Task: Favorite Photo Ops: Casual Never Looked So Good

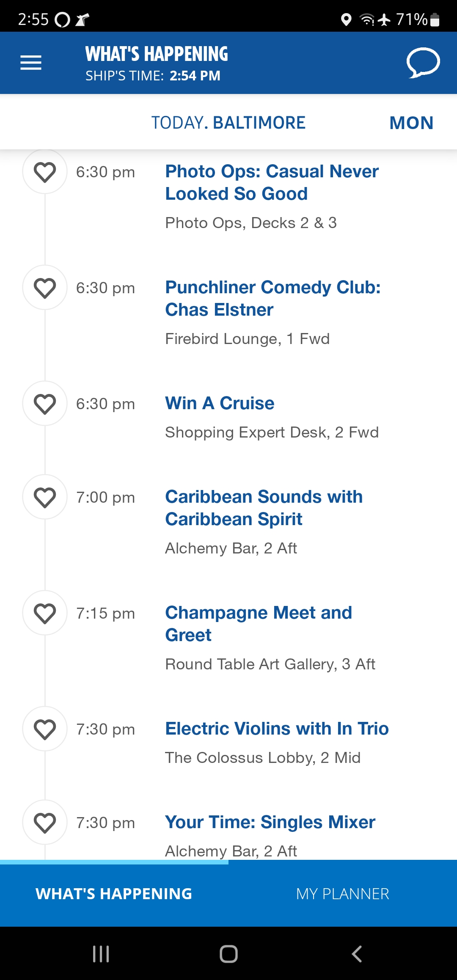Action: click(45, 172)
